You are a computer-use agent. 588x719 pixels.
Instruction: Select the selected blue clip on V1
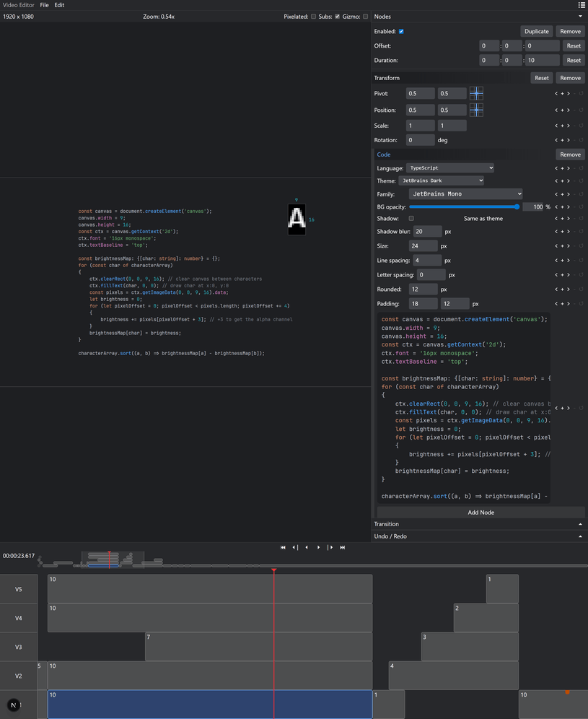[x=210, y=705]
